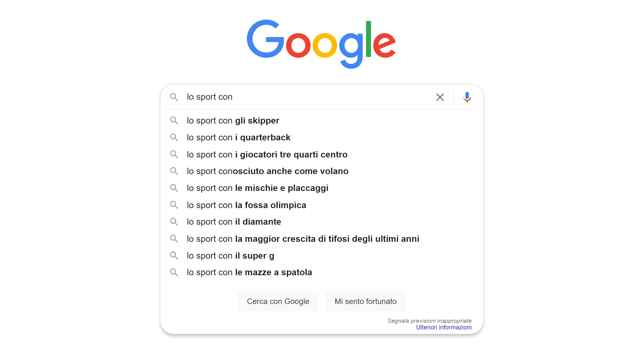Click the search icon next to 'i quarterback'

174,137
